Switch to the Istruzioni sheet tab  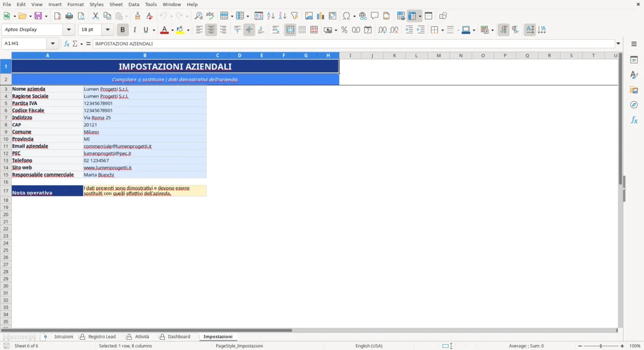tap(63, 337)
